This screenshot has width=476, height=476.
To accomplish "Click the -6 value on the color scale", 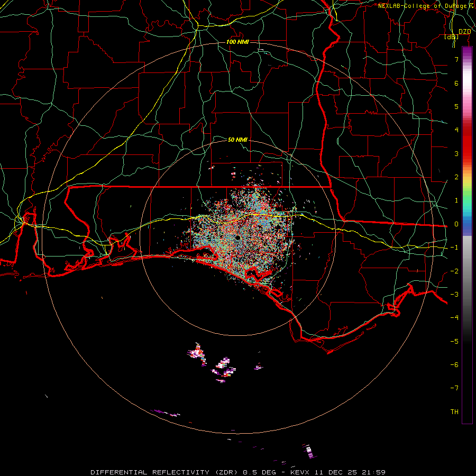I will [454, 365].
